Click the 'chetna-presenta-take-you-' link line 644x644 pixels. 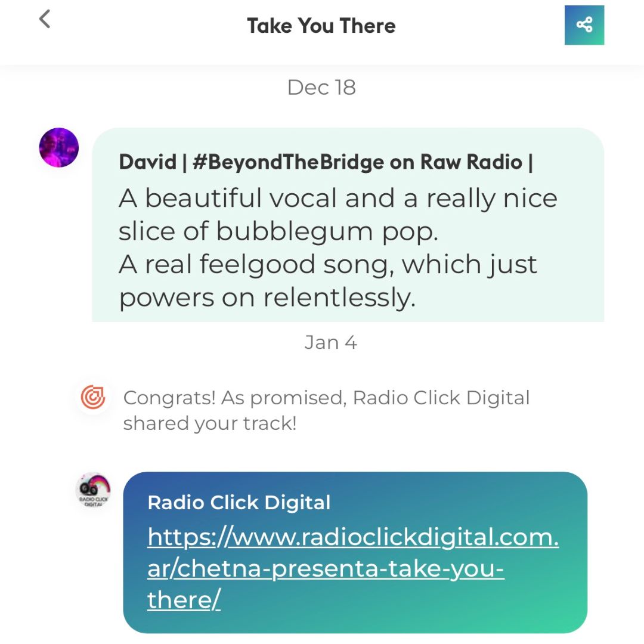[326, 569]
